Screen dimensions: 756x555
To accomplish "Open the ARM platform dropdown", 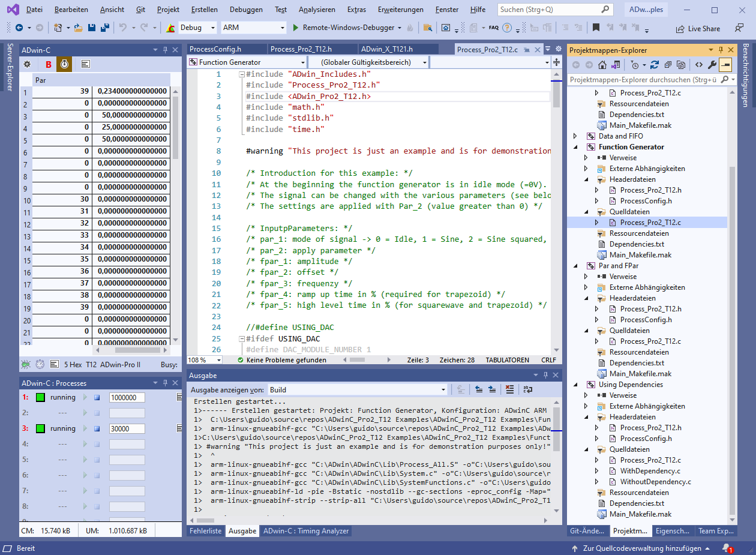I will tap(283, 28).
